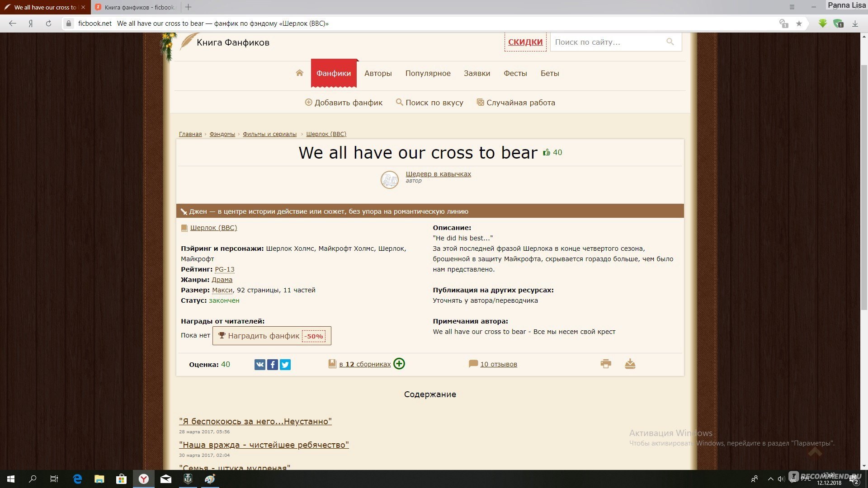Open the Фанфики navigation tab
Viewport: 868px width, 488px height.
pos(333,73)
